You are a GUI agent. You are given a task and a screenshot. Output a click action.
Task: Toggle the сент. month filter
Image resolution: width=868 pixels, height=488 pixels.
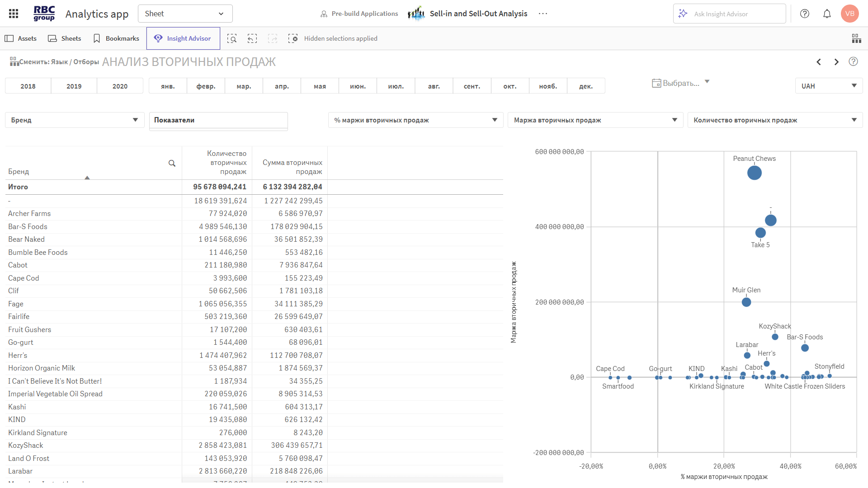coord(472,86)
